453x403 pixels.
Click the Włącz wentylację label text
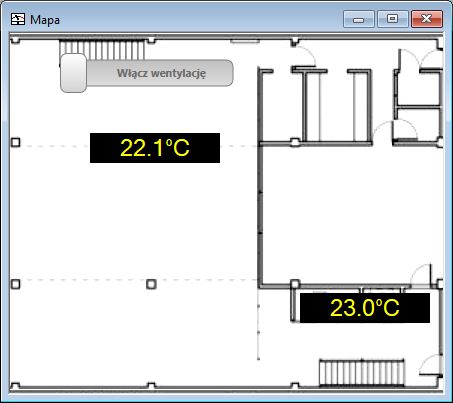coord(161,73)
